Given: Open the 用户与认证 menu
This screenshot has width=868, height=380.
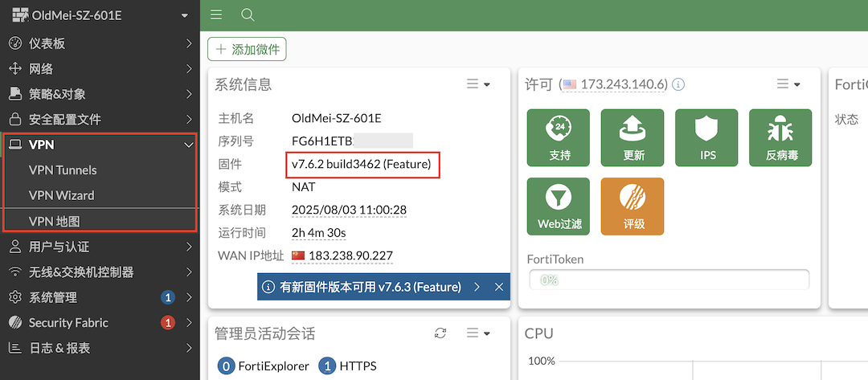Looking at the screenshot, I should [100, 247].
